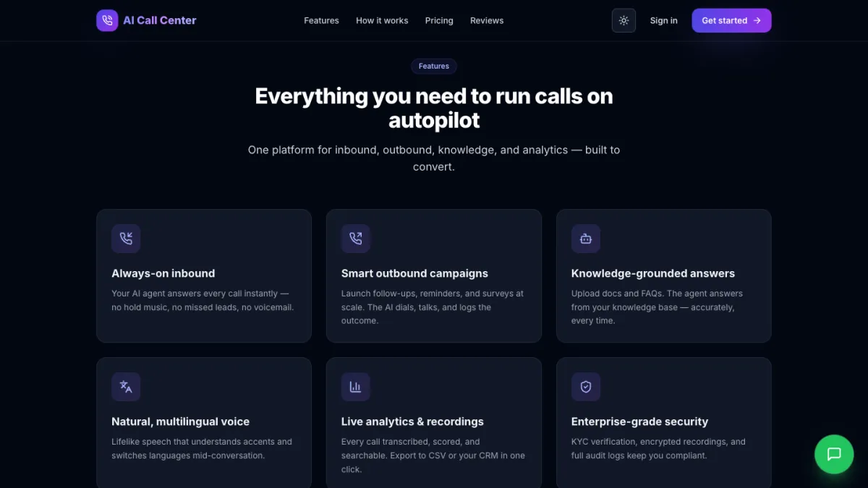Select the Always-on inbound card title
This screenshot has height=488, width=868.
163,273
